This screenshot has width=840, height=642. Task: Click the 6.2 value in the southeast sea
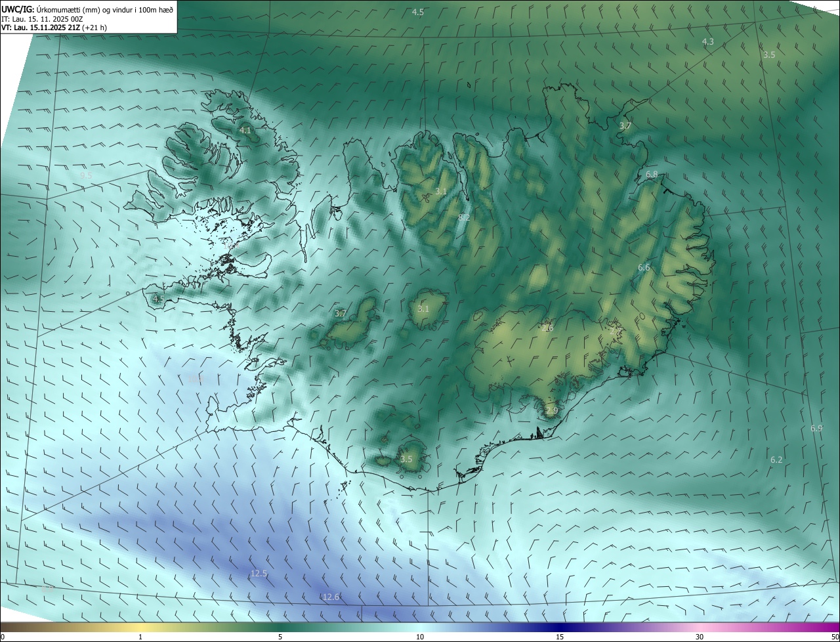click(x=776, y=460)
